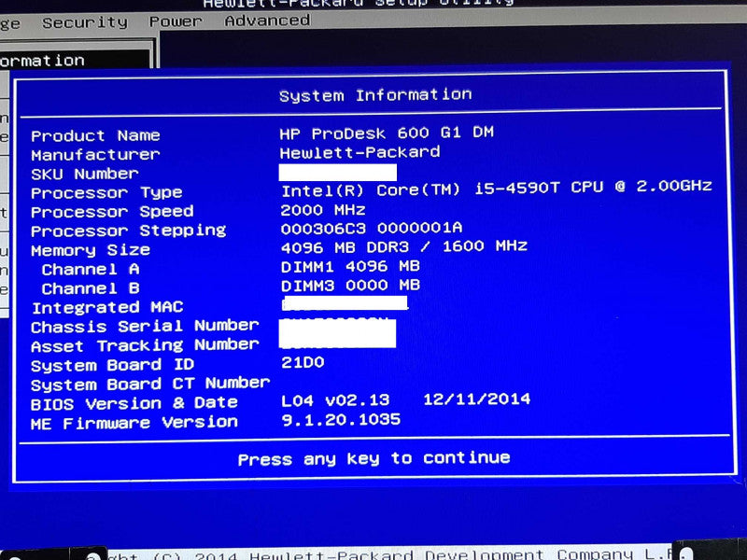Click the 'Manufacturer' label

click(95, 155)
